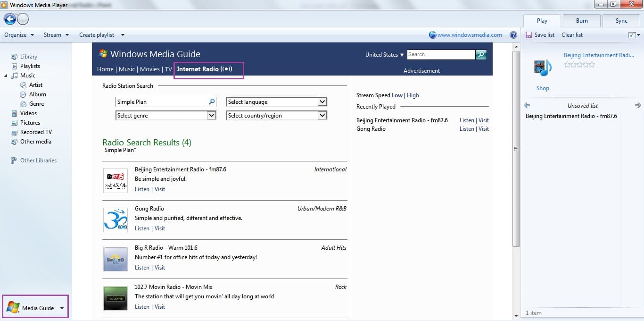Switch to the Burn tab
Image resolution: width=644 pixels, height=321 pixels.
pyautogui.click(x=582, y=21)
